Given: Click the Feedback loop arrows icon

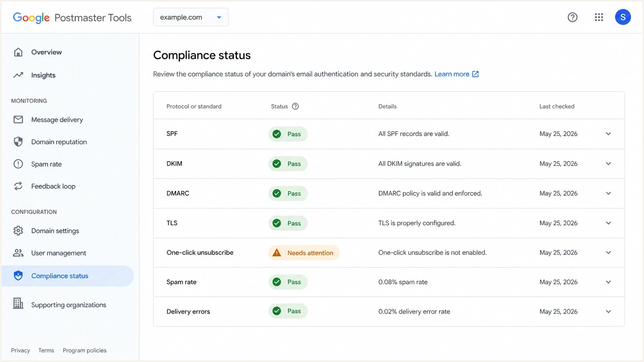Looking at the screenshot, I should (x=18, y=186).
